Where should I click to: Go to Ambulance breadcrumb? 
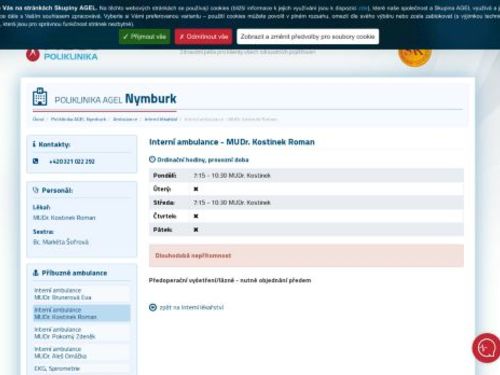click(x=125, y=119)
